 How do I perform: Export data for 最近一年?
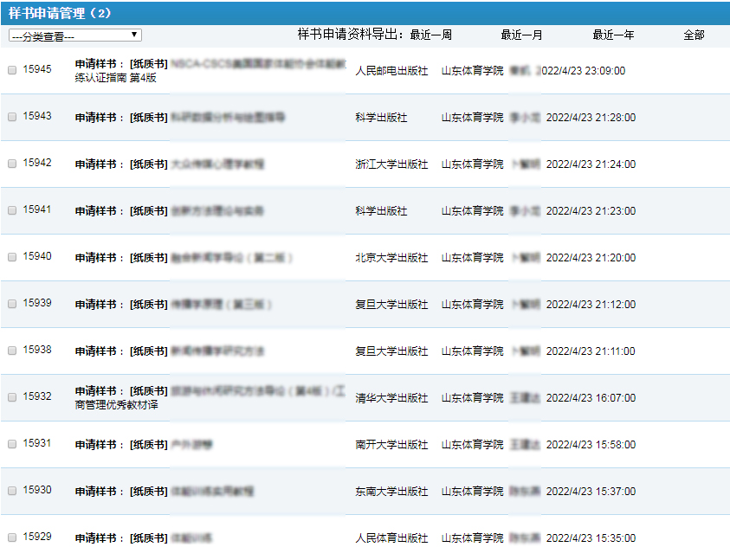click(x=613, y=35)
